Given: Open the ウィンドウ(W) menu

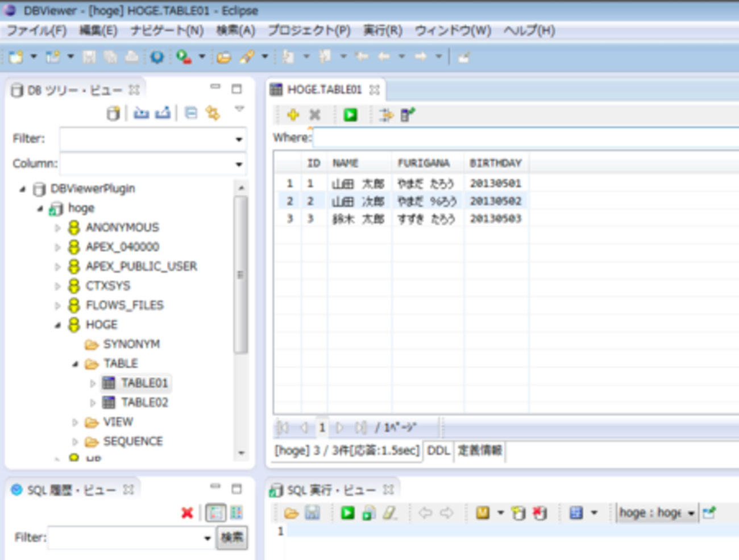Looking at the screenshot, I should pos(453,31).
